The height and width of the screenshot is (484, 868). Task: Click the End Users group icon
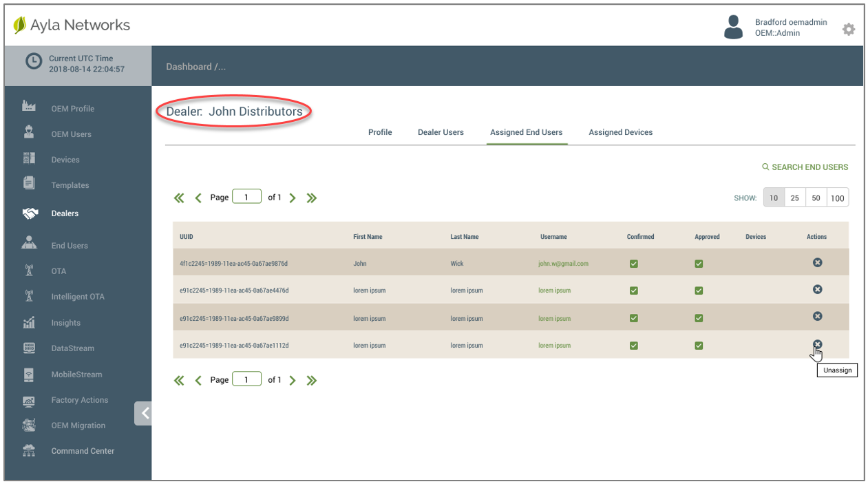pyautogui.click(x=29, y=243)
